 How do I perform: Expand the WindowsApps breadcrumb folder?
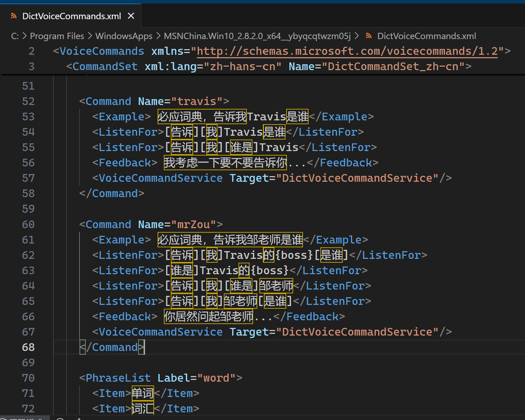124,36
